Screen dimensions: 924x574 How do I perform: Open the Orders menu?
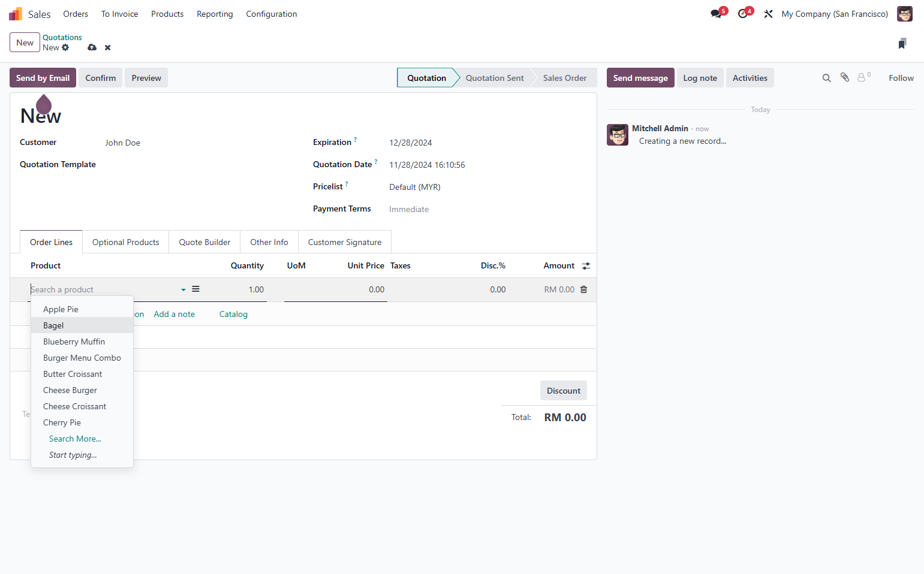(76, 14)
